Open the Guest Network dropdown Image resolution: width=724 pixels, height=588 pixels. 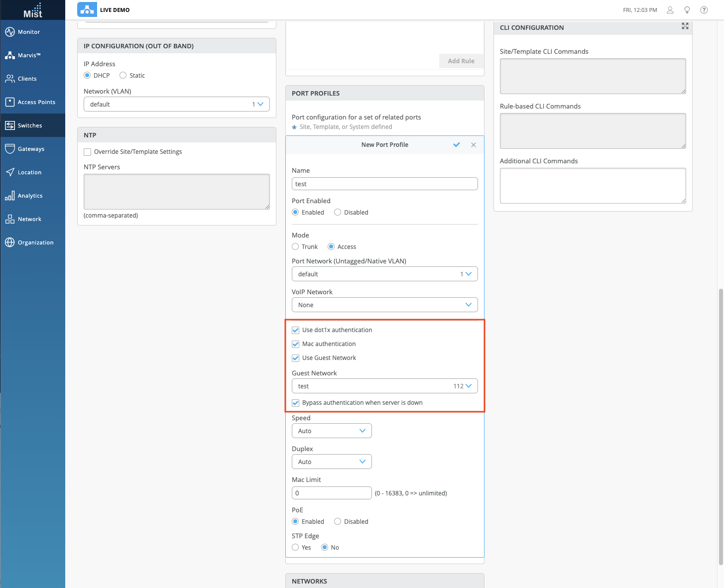[384, 386]
